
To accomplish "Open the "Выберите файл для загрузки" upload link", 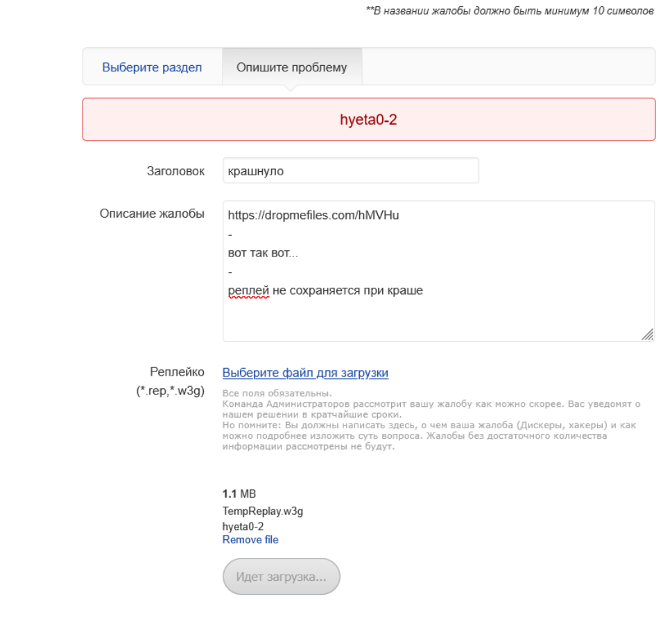I will coord(305,373).
